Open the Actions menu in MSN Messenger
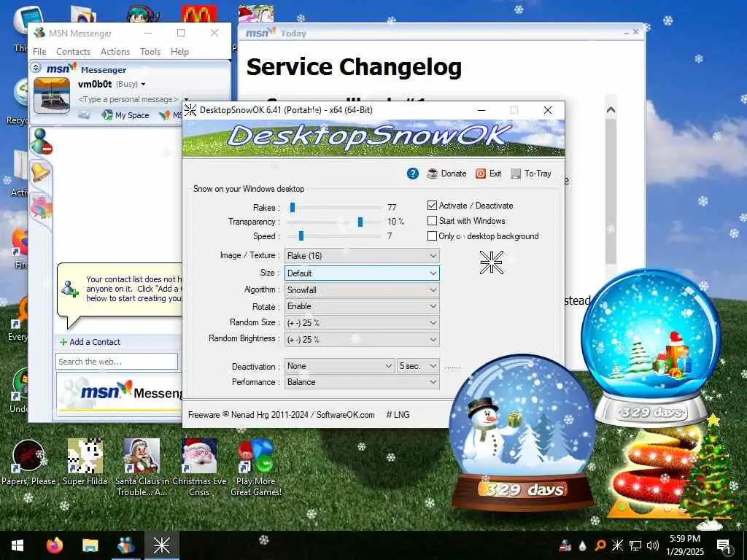Viewport: 747px width, 560px height. click(x=115, y=52)
